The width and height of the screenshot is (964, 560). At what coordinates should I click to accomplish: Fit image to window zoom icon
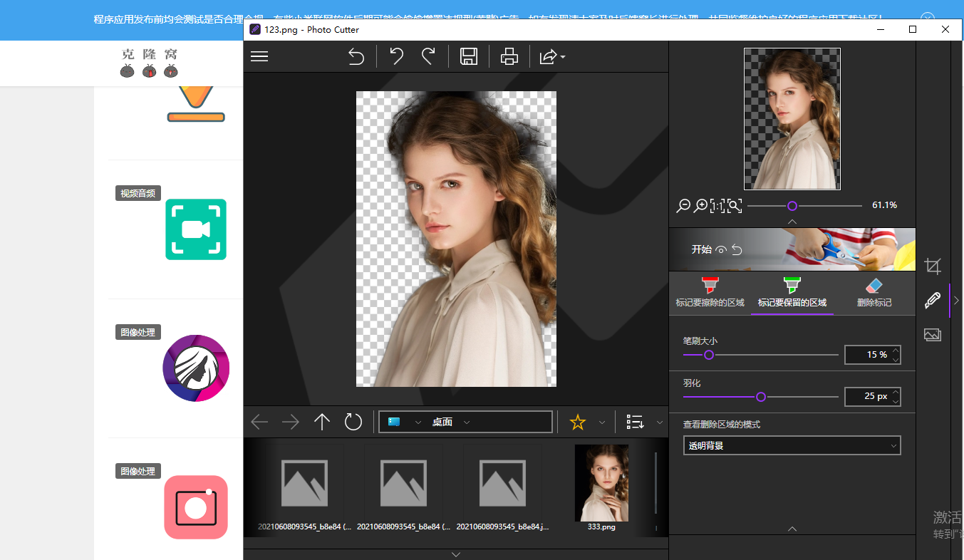(735, 205)
